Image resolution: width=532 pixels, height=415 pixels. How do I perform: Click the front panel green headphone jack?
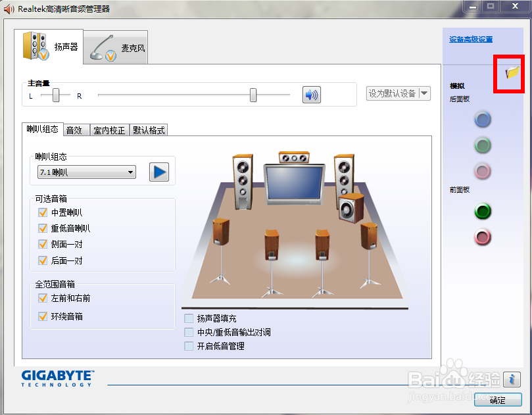483,211
